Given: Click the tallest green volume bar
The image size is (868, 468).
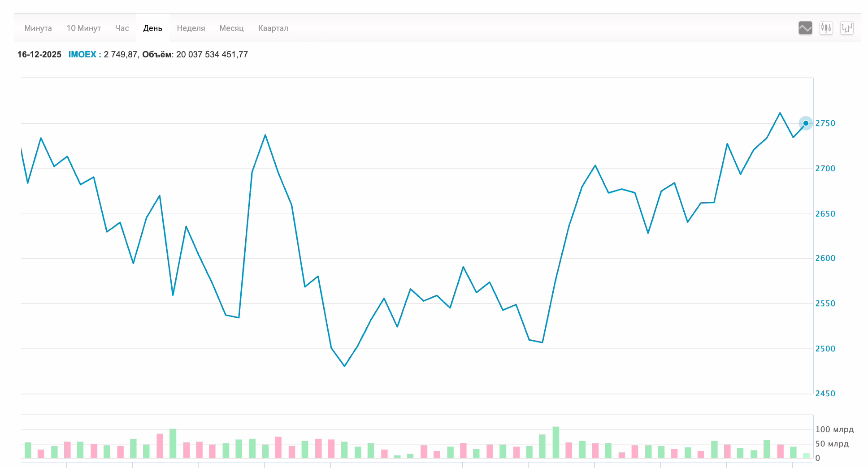Looking at the screenshot, I should pos(556,442).
